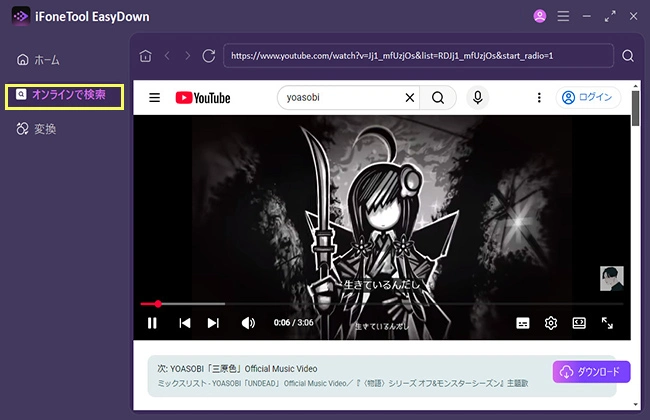Viewport: 650px width, 420px height.
Task: Click the video progress bar scrubber
Action: coord(158,304)
